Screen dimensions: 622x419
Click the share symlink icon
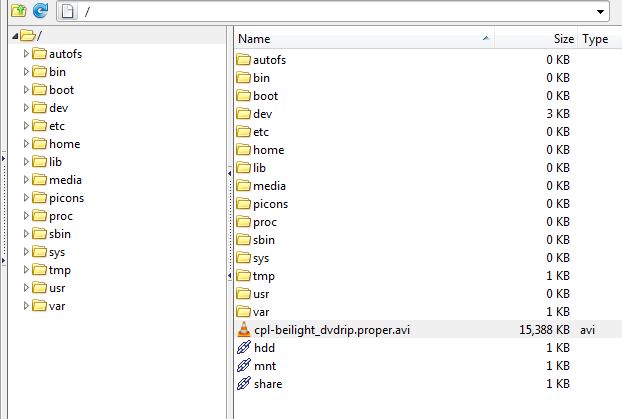[x=243, y=384]
